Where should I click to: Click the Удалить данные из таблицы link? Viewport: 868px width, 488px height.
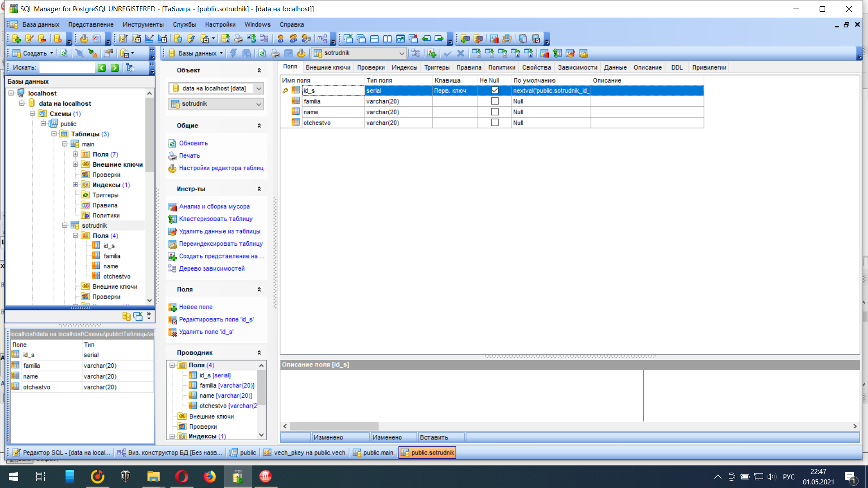220,231
